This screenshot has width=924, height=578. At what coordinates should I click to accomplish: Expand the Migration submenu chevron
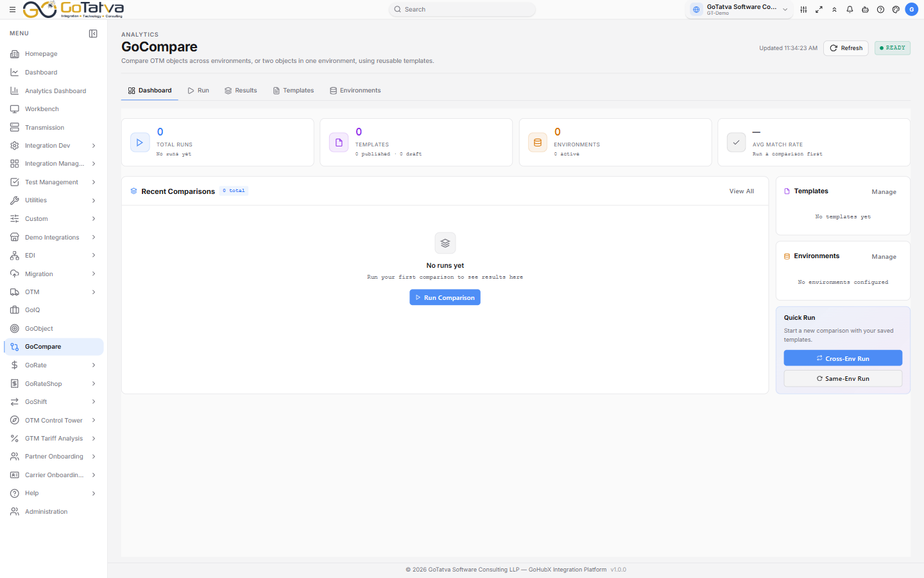point(94,274)
